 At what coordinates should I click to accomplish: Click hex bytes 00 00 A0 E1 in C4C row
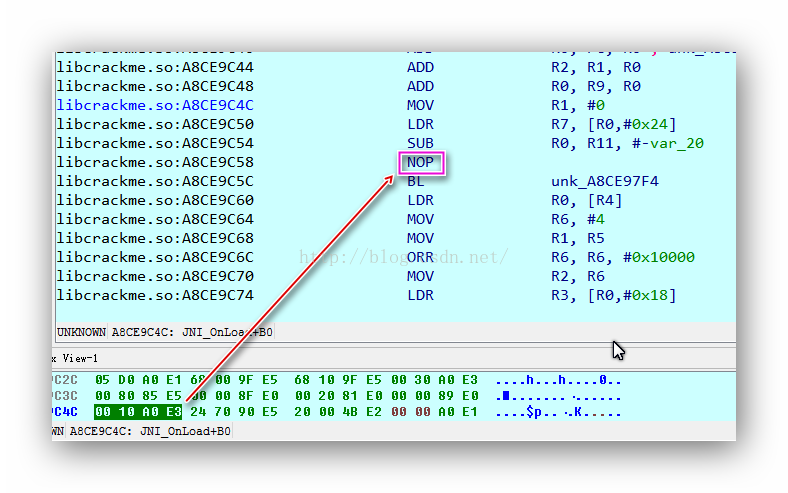tap(434, 412)
